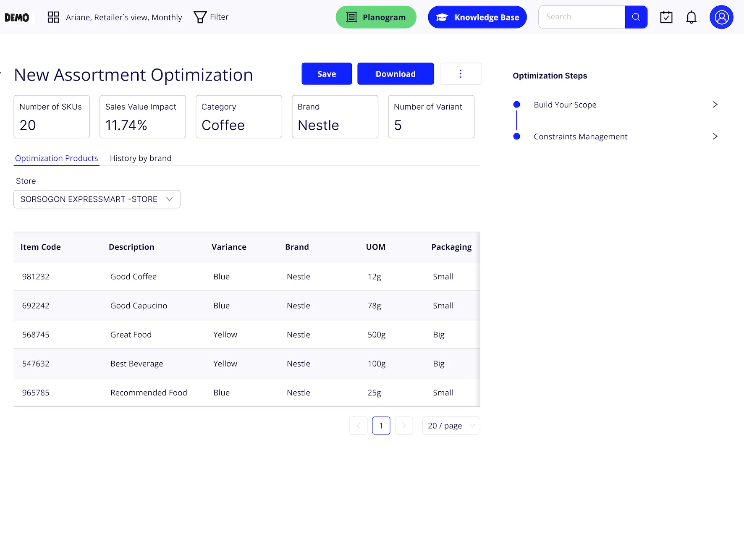744x560 pixels.
Task: Select item code 547632
Action: tap(36, 364)
